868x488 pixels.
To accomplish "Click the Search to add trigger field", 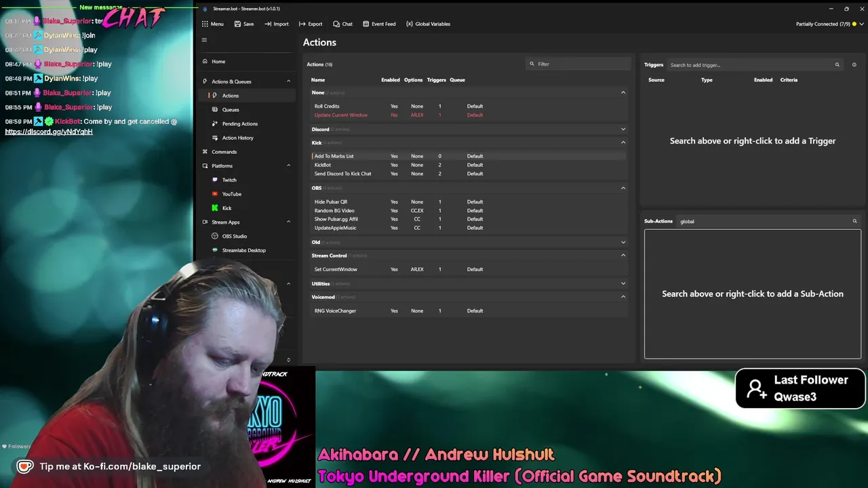I will click(x=755, y=65).
